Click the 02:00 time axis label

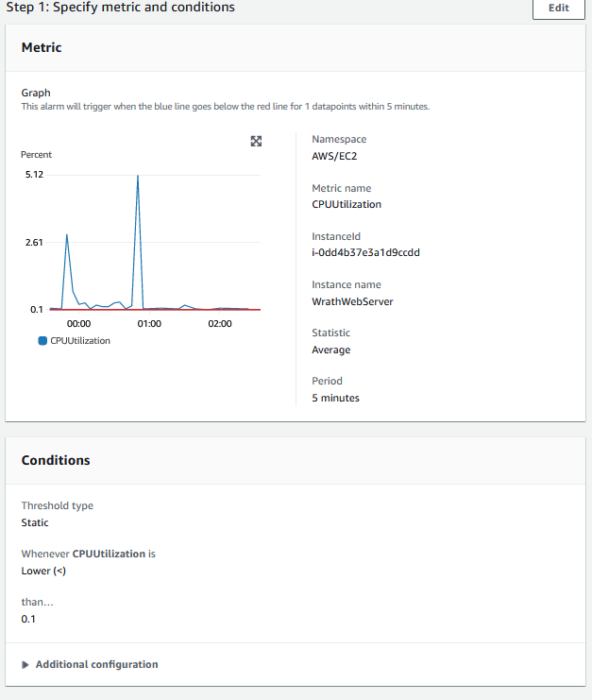(x=220, y=323)
